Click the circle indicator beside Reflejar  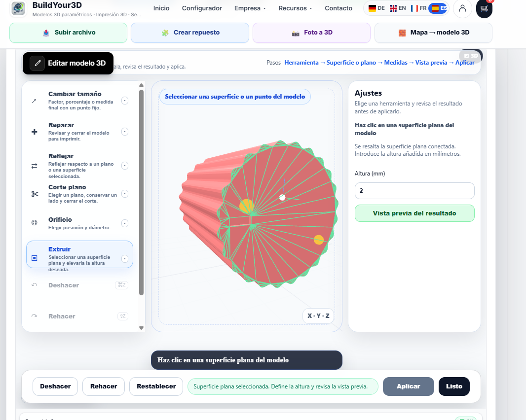[125, 166]
